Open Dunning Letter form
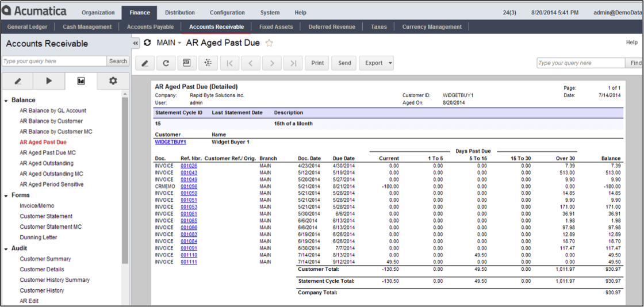The height and width of the screenshot is (307, 644). coord(38,237)
